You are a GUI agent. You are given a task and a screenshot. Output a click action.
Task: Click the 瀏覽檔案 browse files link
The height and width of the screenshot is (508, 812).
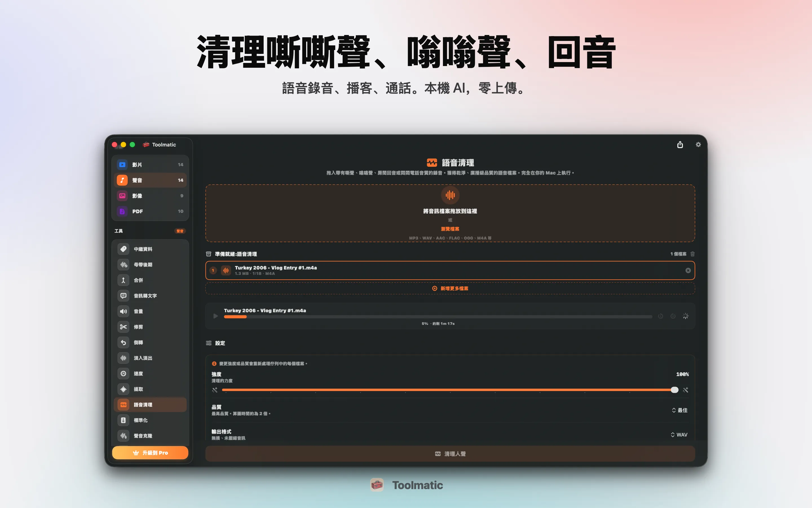(x=450, y=229)
